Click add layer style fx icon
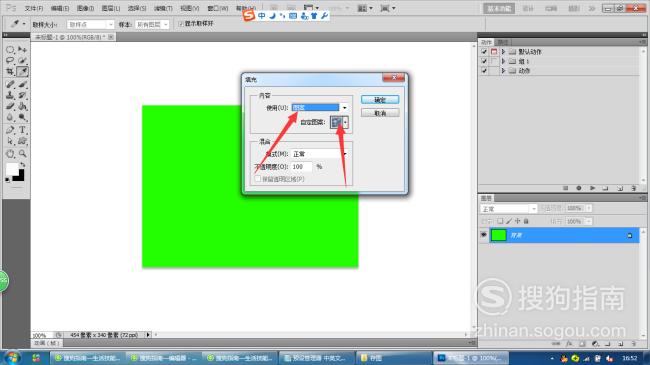Image resolution: width=650 pixels, height=365 pixels. pyautogui.click(x=569, y=344)
